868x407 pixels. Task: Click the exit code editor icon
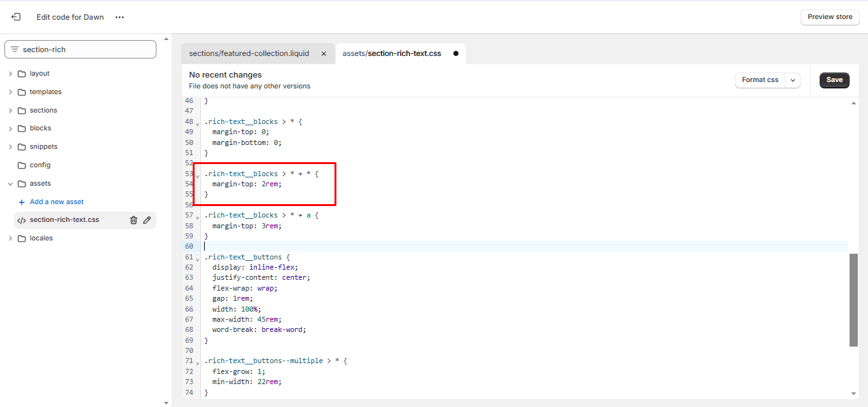click(16, 17)
